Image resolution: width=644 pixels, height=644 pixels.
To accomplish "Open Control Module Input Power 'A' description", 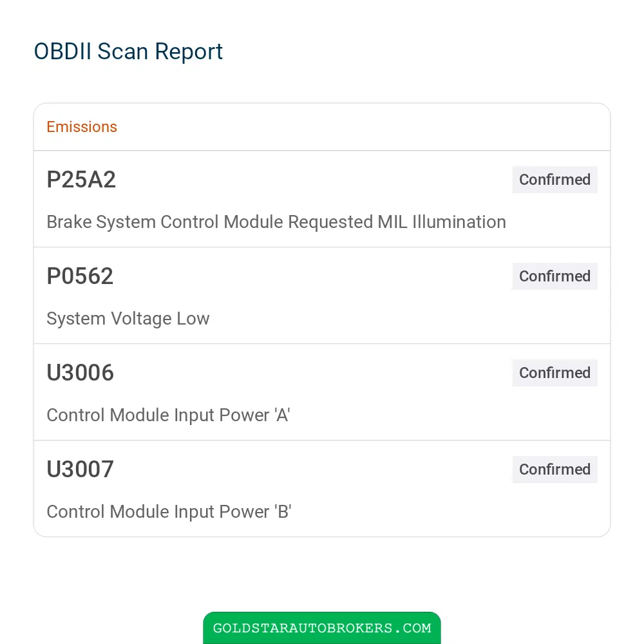I will tap(168, 415).
